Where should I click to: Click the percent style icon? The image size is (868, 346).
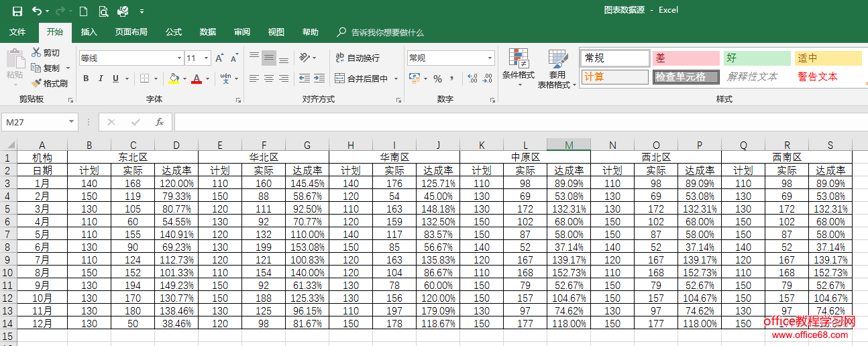(x=437, y=78)
